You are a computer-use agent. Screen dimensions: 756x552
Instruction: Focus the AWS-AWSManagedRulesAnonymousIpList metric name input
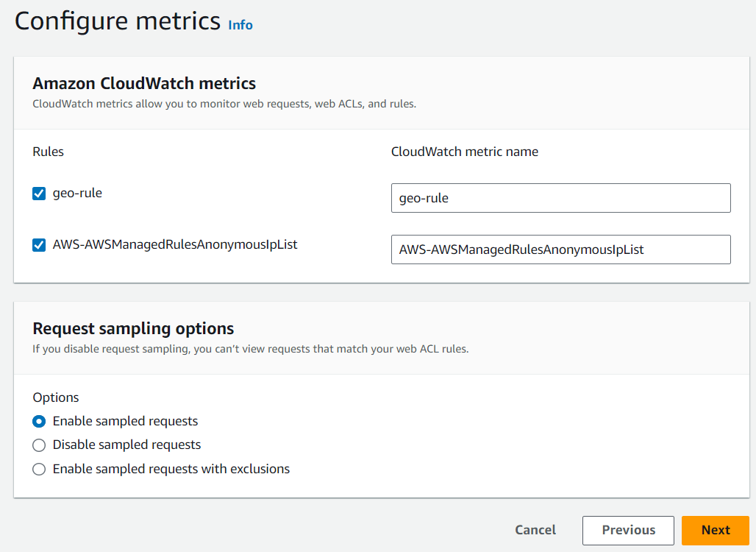(560, 250)
